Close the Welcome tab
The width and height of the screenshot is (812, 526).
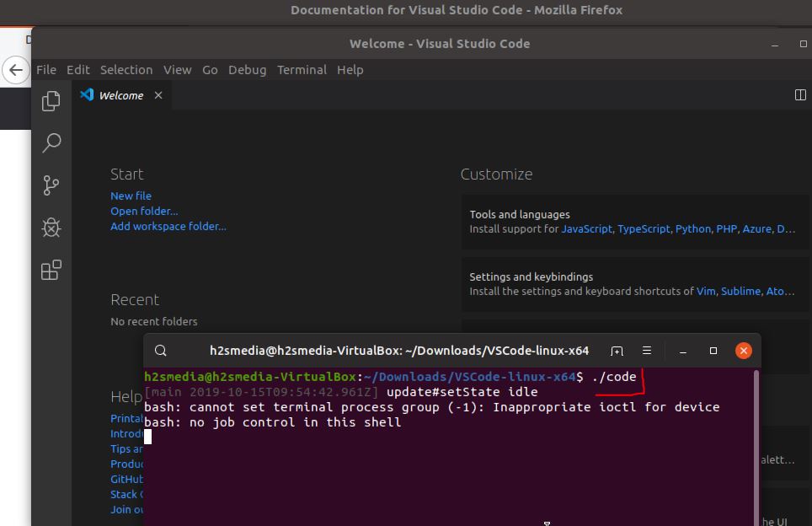(x=158, y=95)
